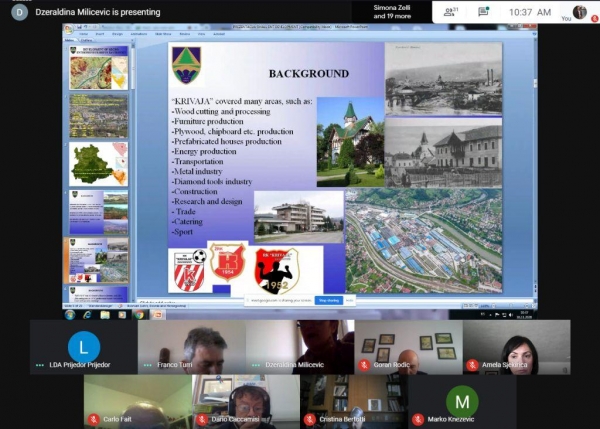
Task: Open the Insert ribbon tab in PowerPoint
Action: pos(100,34)
